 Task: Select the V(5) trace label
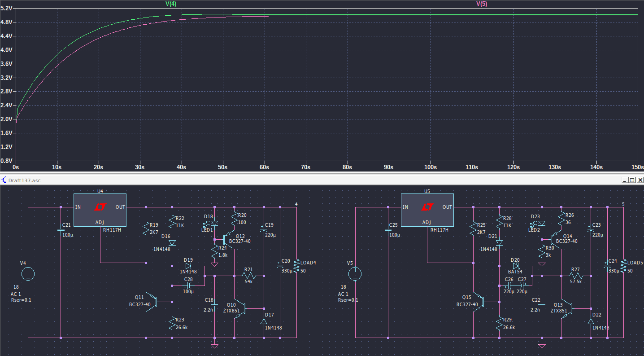pyautogui.click(x=481, y=4)
